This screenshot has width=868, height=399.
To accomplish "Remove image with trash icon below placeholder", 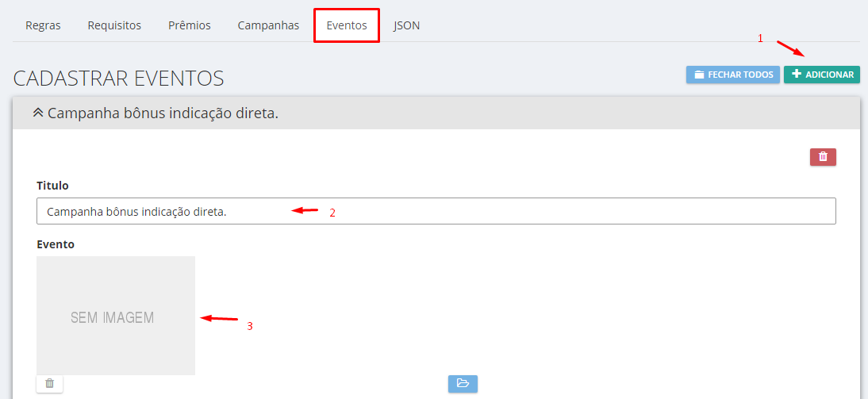I will 49,383.
